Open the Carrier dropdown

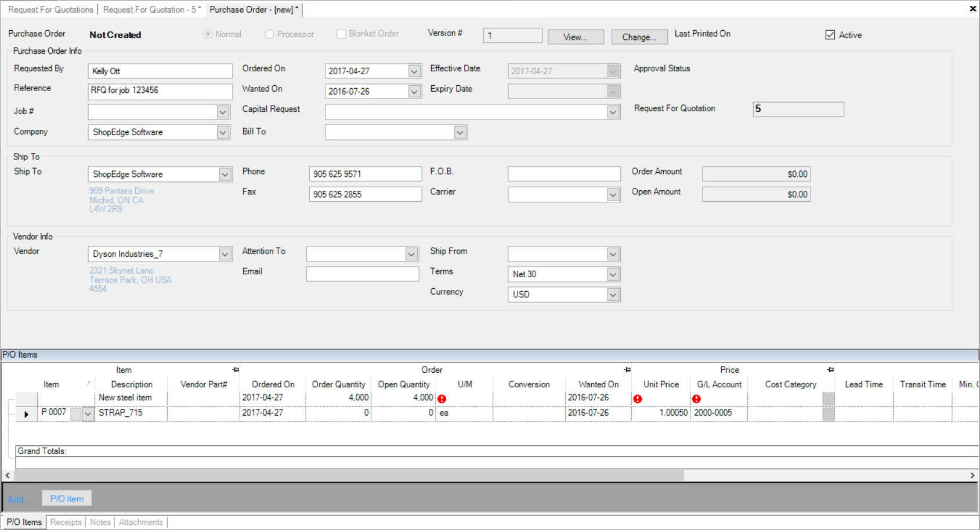click(613, 194)
